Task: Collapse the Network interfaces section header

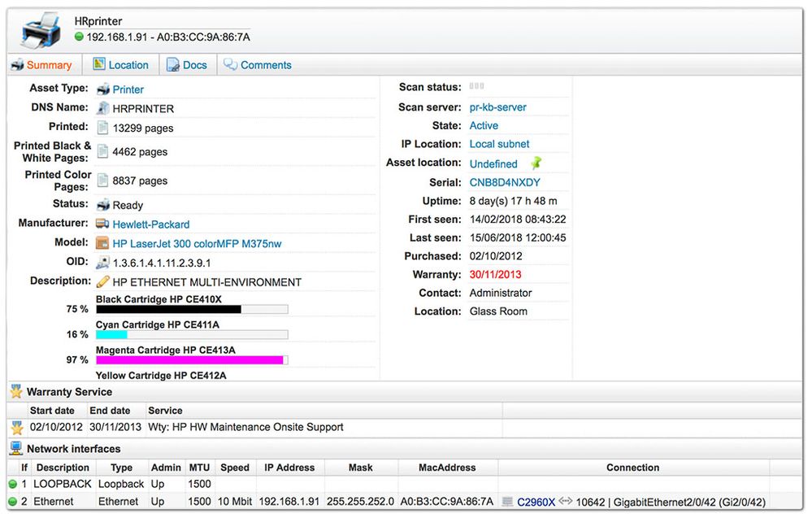Action: tap(73, 449)
